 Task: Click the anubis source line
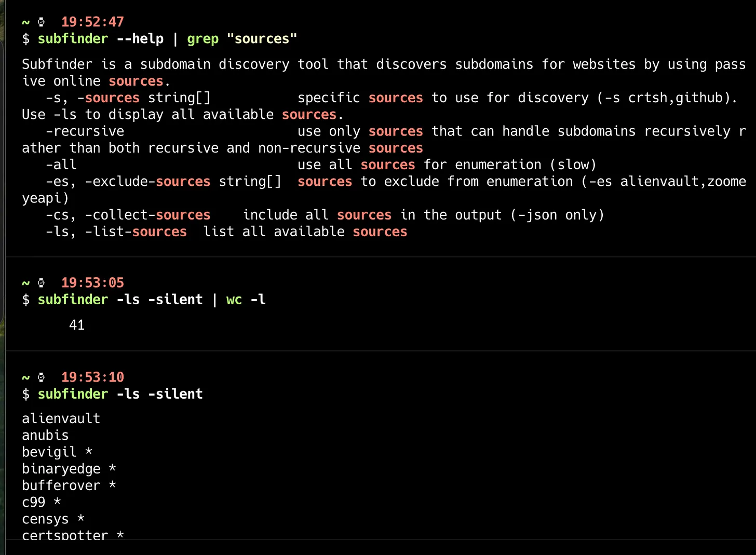[x=45, y=435]
